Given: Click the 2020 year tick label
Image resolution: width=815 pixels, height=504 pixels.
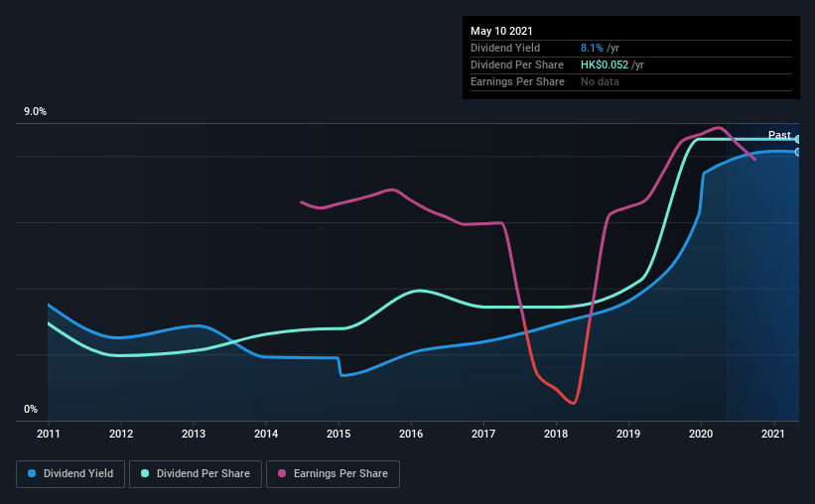Looking at the screenshot, I should click(x=701, y=434).
